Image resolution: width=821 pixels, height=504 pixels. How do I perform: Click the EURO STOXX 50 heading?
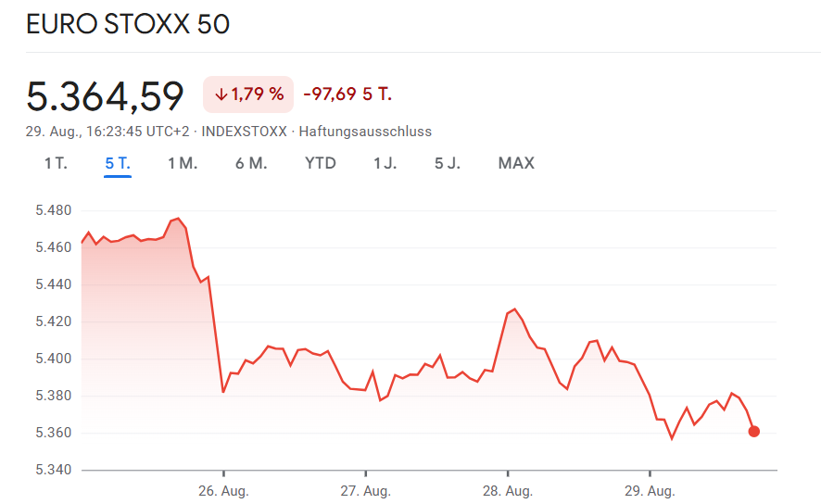pyautogui.click(x=128, y=25)
